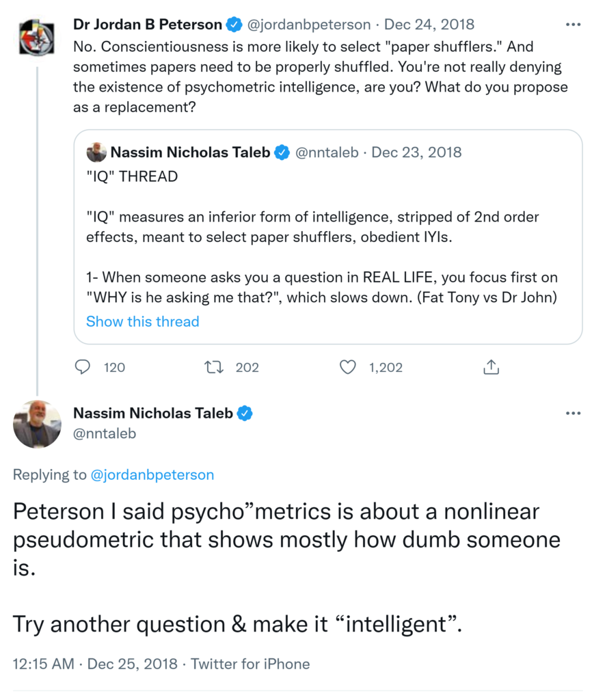The image size is (592, 700).
Task: Open the @jordanbpeterson handle in tweet header
Action: tap(308, 25)
